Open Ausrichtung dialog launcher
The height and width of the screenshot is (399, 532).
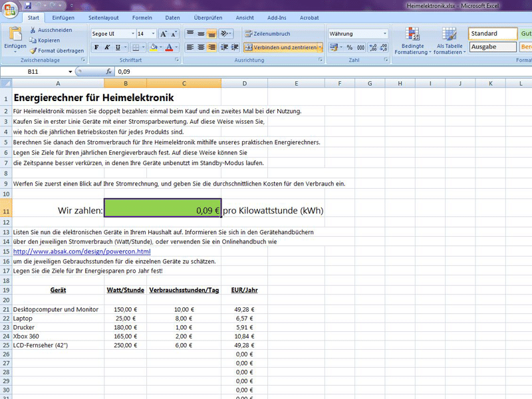320,60
